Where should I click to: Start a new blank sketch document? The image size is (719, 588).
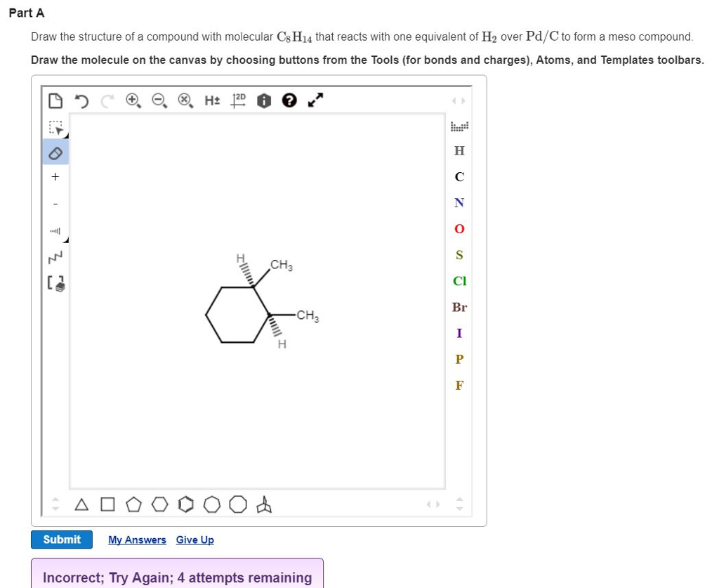point(55,100)
